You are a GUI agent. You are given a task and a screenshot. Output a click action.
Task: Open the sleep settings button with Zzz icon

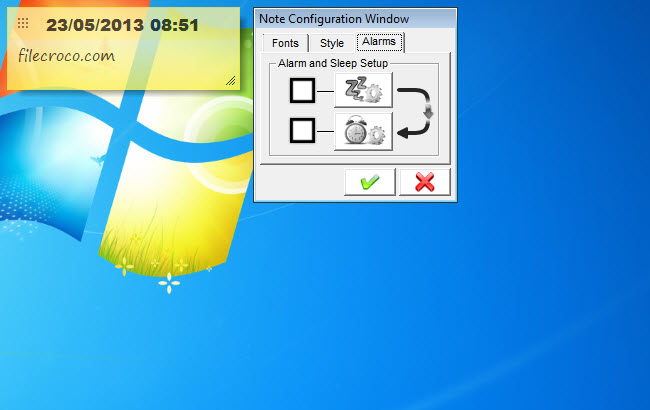click(x=363, y=90)
